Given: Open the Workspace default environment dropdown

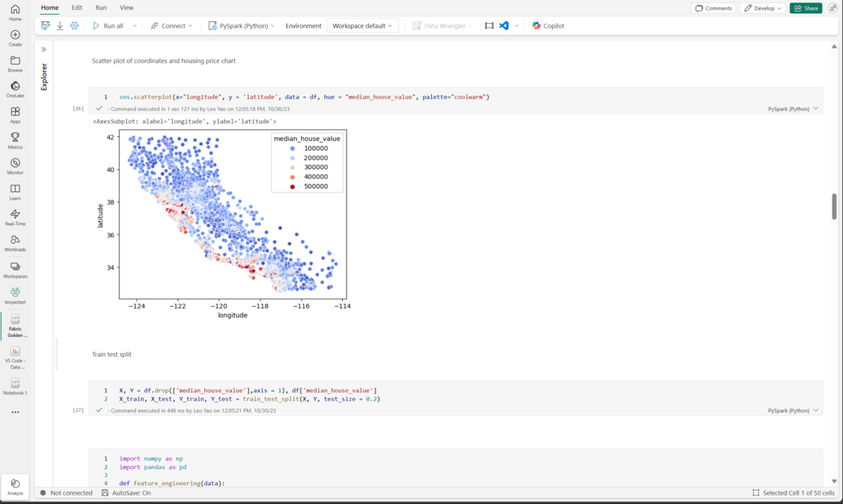Looking at the screenshot, I should click(x=362, y=25).
